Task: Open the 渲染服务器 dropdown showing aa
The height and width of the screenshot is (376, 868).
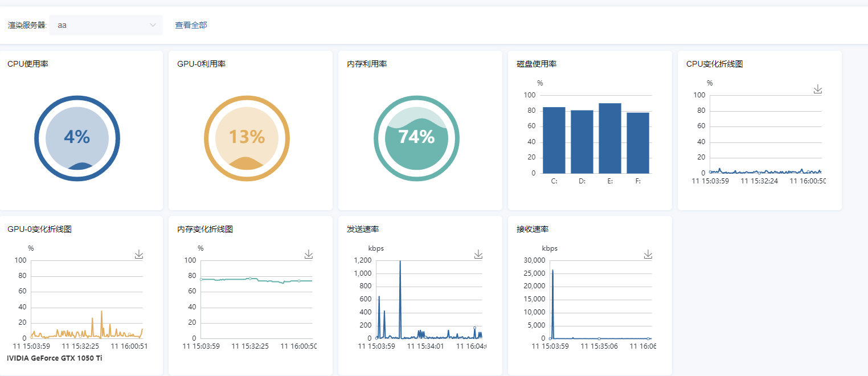Action: 105,25
